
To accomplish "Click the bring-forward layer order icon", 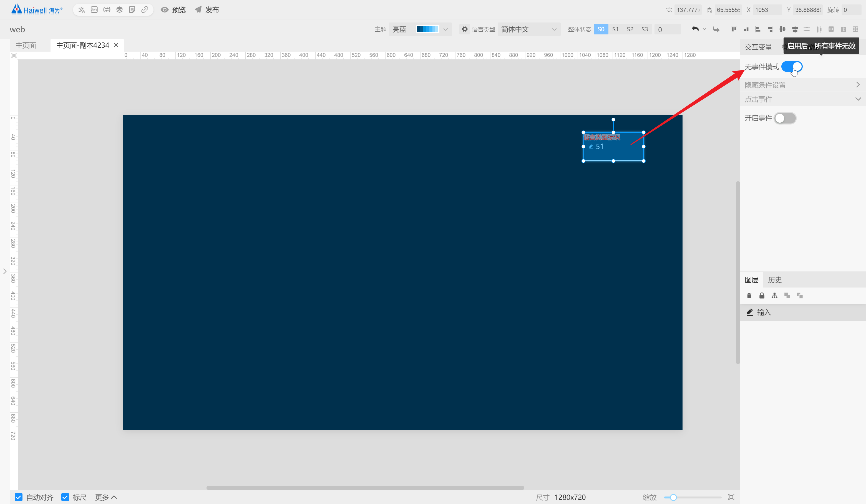I will [x=787, y=296].
